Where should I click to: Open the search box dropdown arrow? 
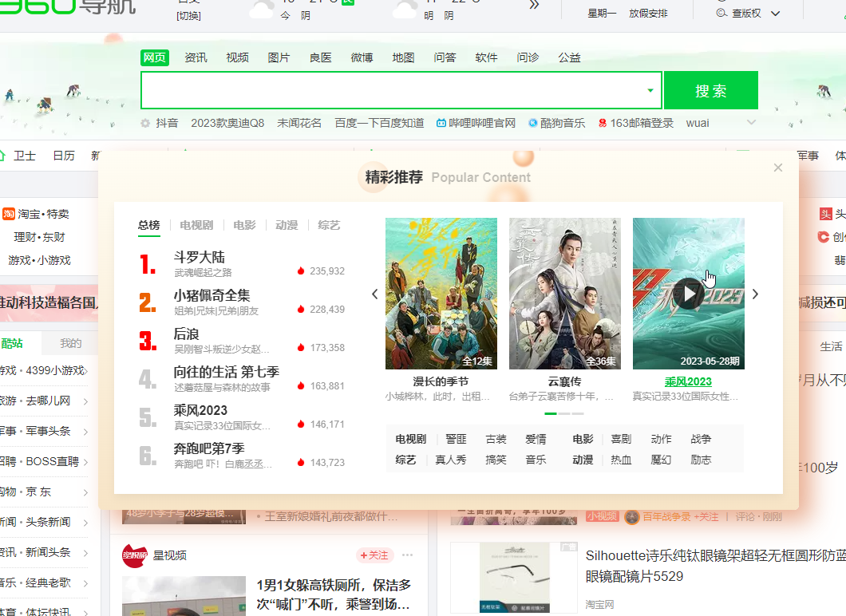point(649,90)
